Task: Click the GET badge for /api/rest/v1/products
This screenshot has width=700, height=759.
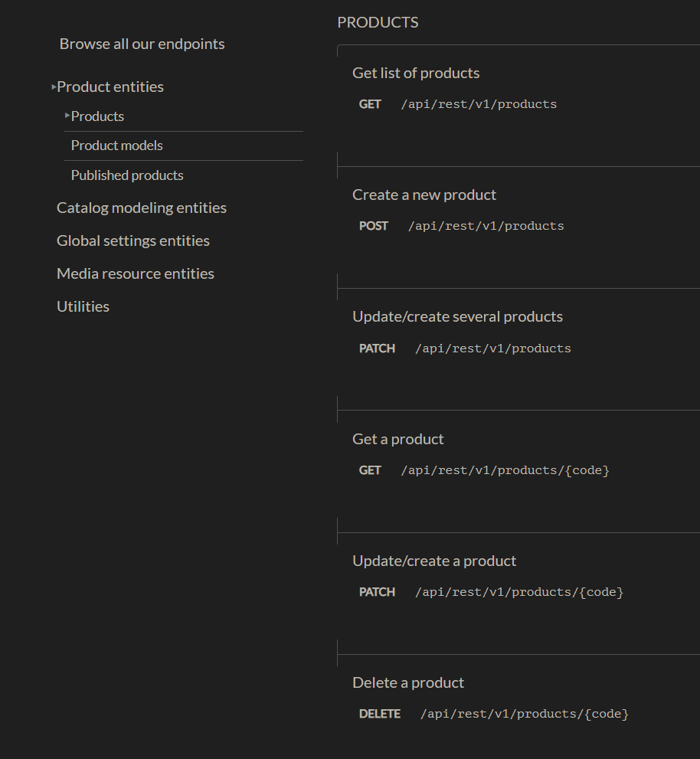Action: [370, 103]
